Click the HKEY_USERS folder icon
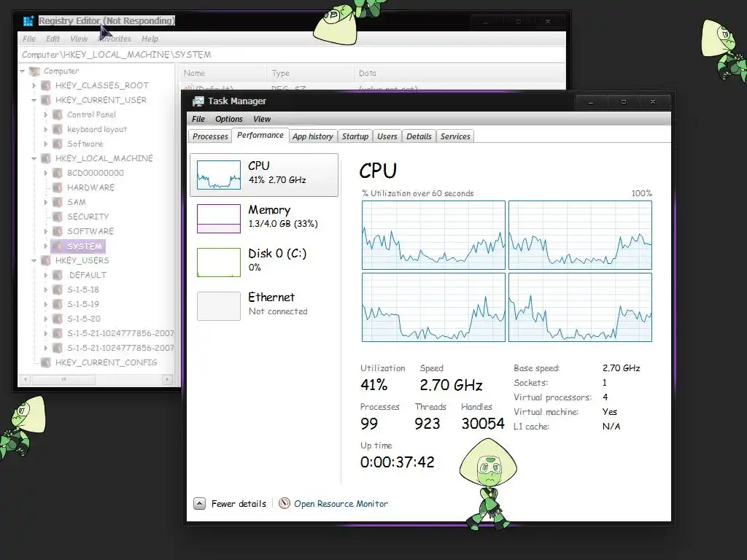 46,260
